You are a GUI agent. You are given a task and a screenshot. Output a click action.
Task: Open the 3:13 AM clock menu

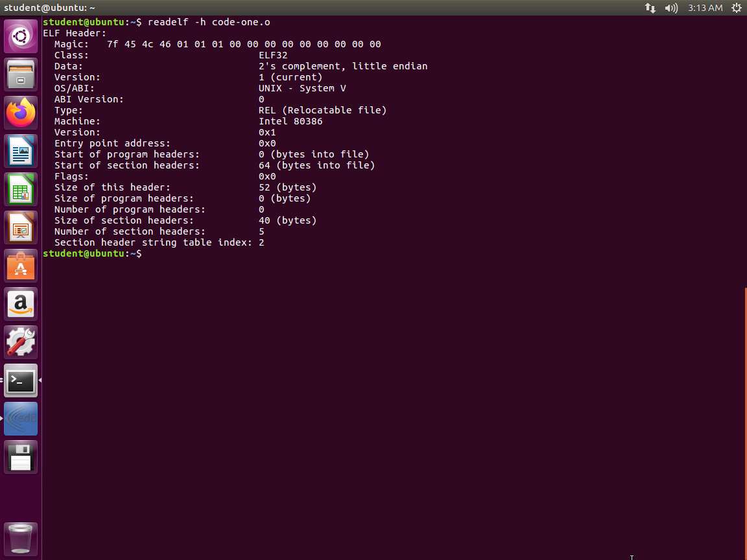(705, 8)
